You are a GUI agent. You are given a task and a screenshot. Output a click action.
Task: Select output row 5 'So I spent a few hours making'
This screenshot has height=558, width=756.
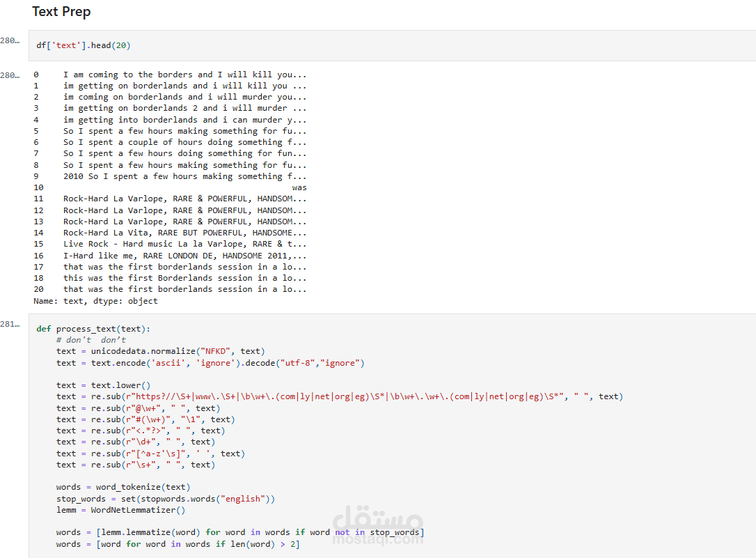(170, 131)
